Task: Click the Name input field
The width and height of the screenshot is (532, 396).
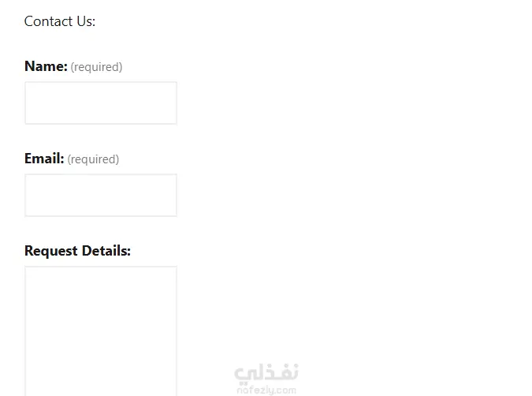Action: pos(101,103)
